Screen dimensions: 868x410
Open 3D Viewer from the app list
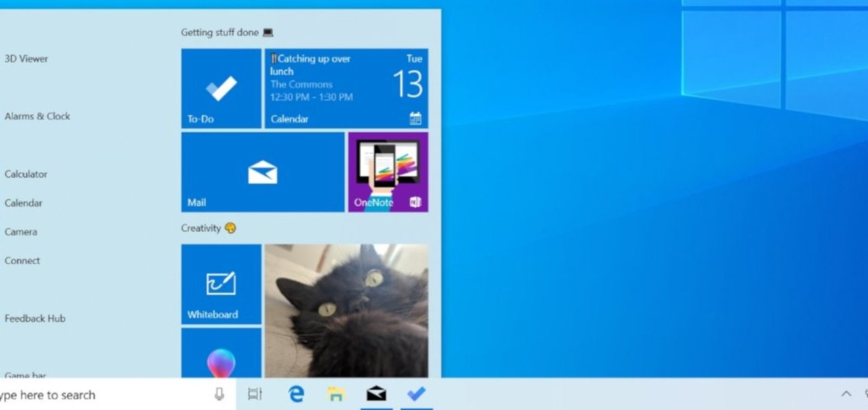click(x=26, y=58)
